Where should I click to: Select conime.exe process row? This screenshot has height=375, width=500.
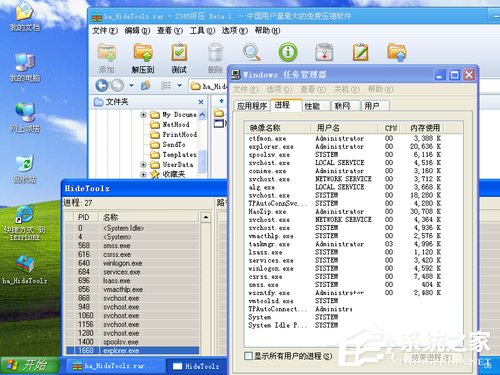(345, 171)
